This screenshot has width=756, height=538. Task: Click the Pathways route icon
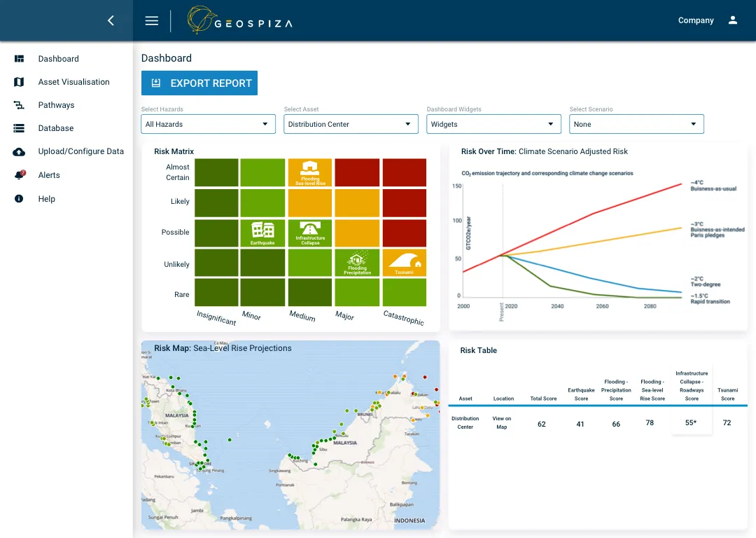(19, 105)
